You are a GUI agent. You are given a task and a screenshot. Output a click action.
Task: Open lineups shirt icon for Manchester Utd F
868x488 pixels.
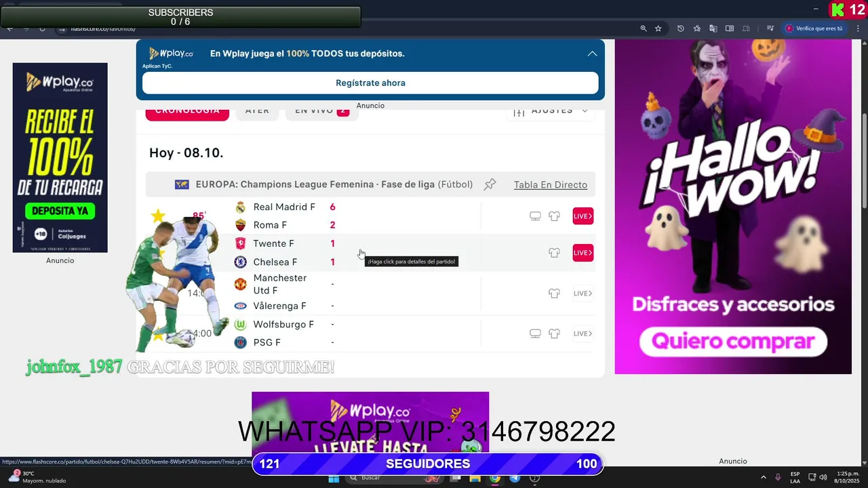[554, 293]
